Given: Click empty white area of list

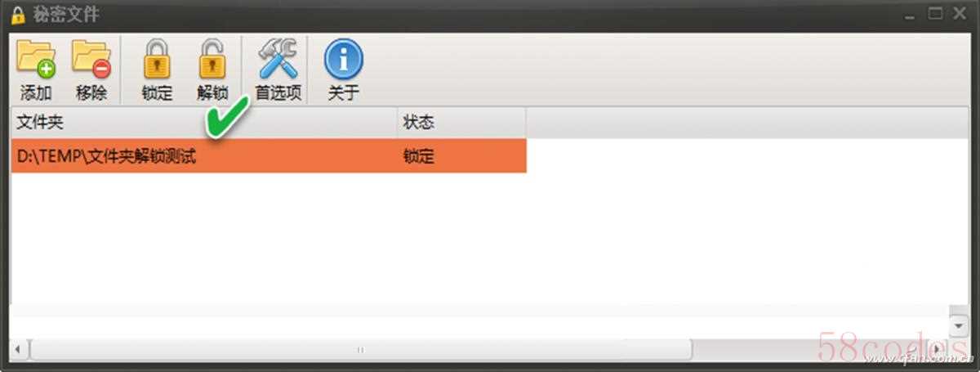Looking at the screenshot, I should (488, 239).
